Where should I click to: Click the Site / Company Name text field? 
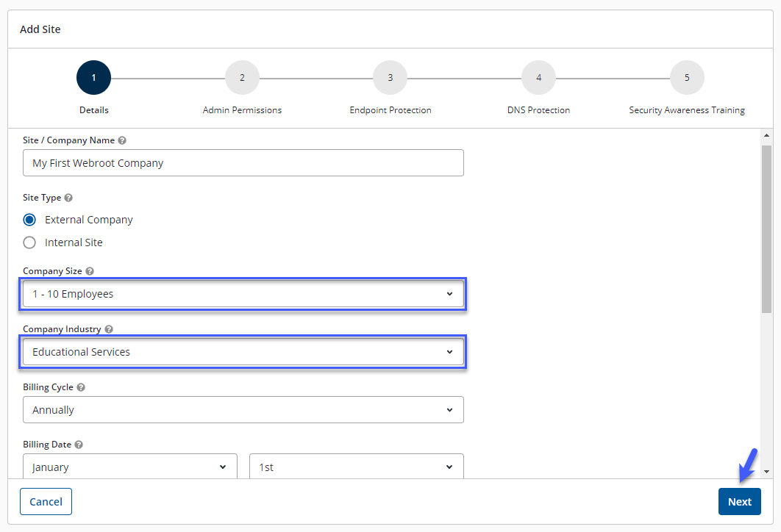[x=243, y=163]
